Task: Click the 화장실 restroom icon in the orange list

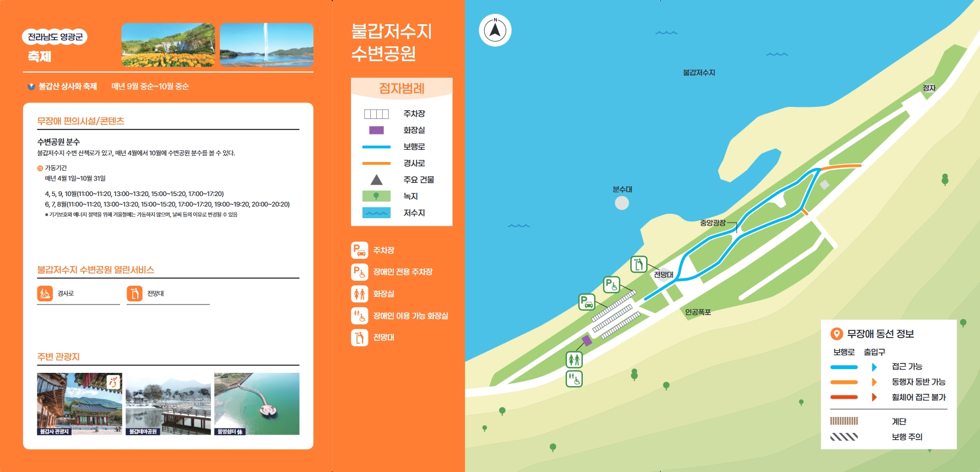Action: 360,294
